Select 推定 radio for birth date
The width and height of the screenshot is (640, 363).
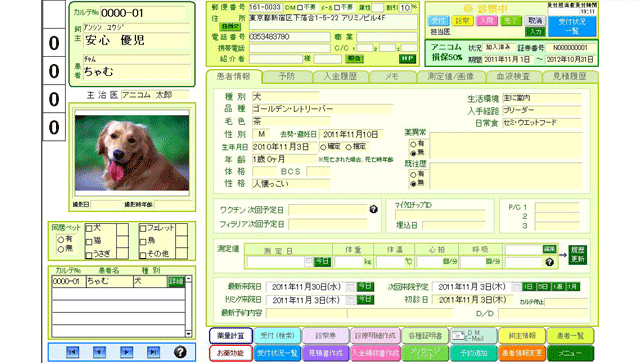(349, 147)
